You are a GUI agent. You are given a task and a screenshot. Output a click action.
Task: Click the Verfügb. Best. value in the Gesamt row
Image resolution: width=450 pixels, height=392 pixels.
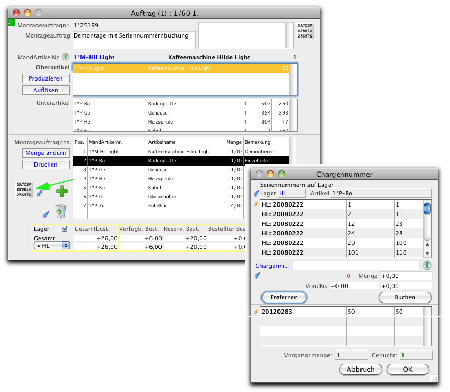click(141, 238)
